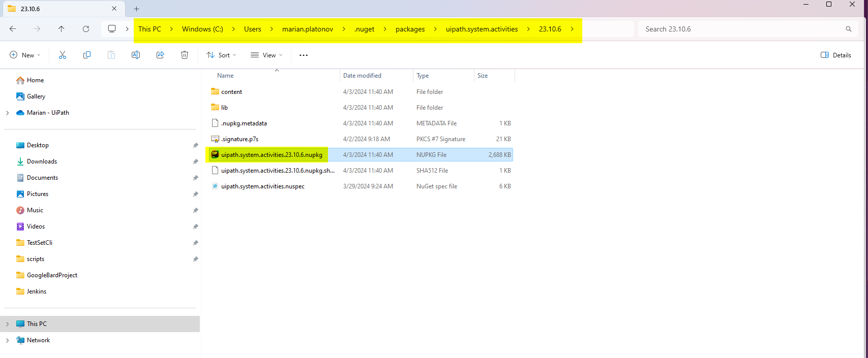Image resolution: width=868 pixels, height=358 pixels.
Task: Click the packages breadcrumb segment
Action: [410, 29]
